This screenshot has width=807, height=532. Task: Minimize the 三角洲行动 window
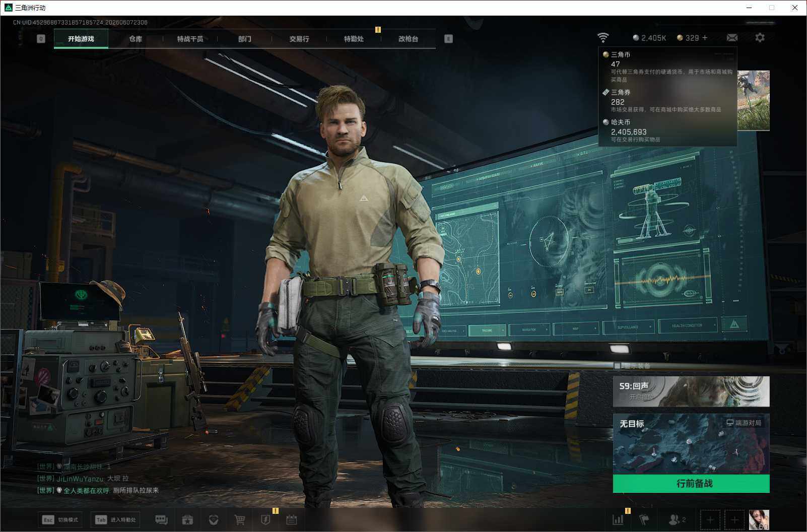(x=749, y=8)
